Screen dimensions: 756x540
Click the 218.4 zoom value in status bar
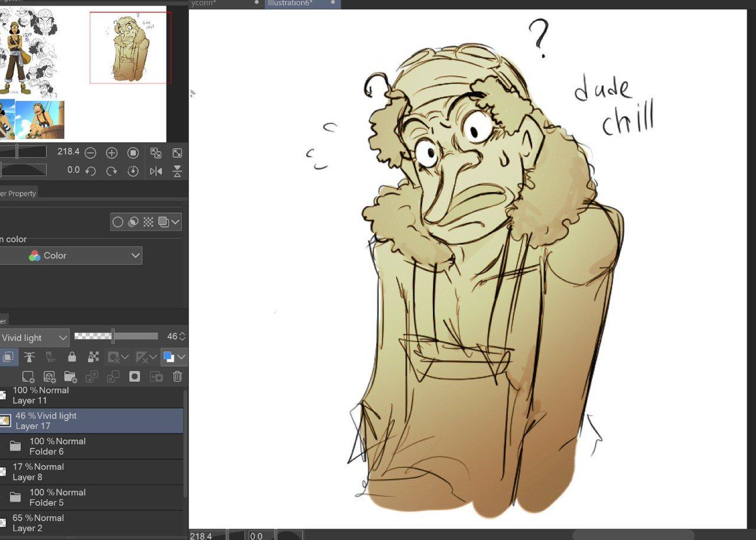tap(200, 536)
